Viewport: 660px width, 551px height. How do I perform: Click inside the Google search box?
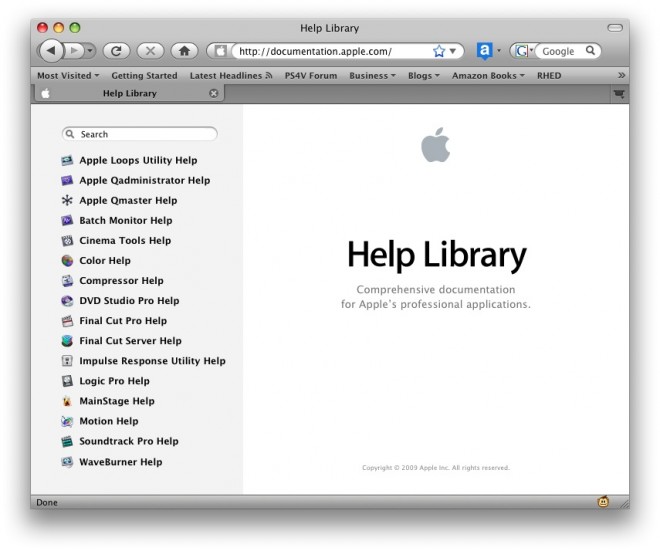tap(560, 51)
